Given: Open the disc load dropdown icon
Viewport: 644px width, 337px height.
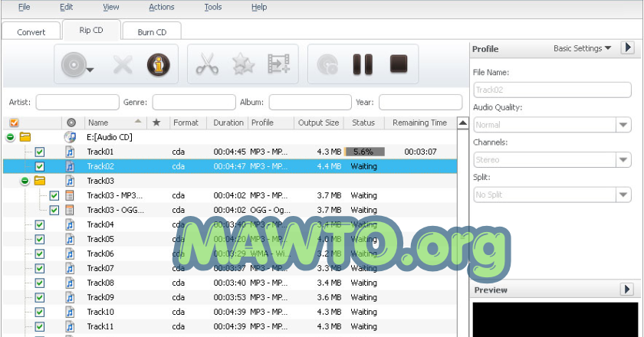Looking at the screenshot, I should 77,65.
